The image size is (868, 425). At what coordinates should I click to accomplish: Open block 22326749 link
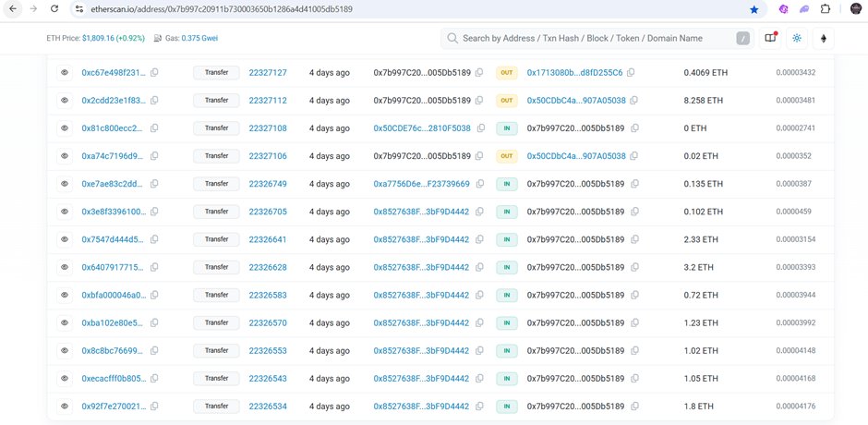pyautogui.click(x=268, y=184)
